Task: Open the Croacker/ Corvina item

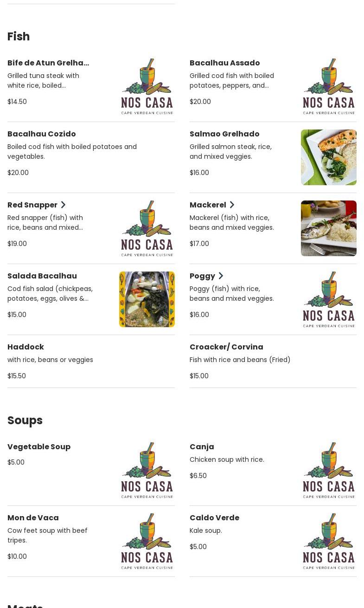Action: [226, 347]
